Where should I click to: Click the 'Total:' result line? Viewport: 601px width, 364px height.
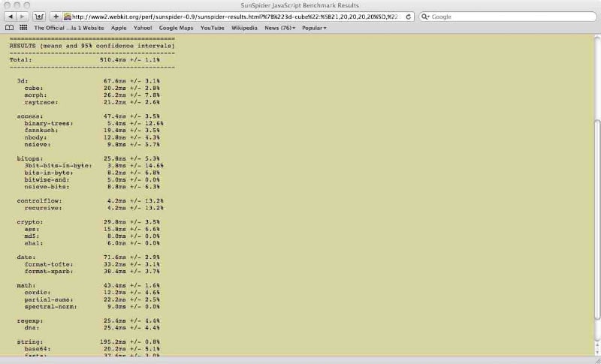coord(85,60)
